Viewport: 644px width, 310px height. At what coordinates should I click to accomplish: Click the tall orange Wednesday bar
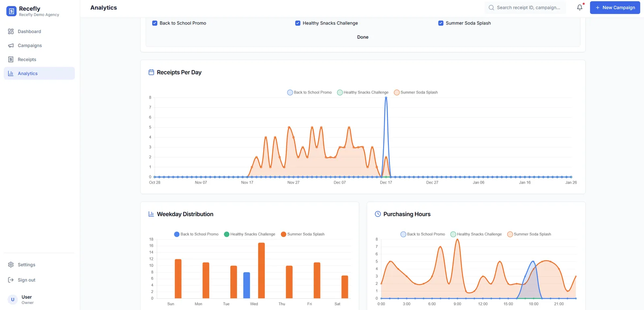[261, 271]
